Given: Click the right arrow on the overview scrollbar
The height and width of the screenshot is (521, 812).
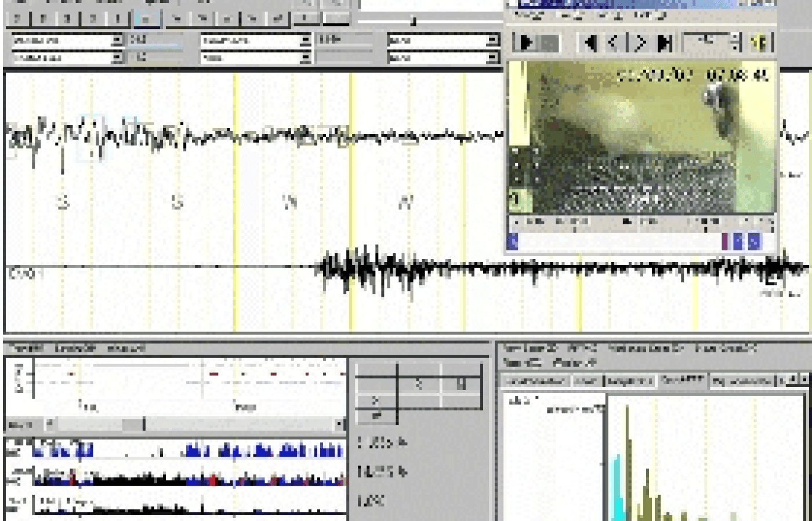Looking at the screenshot, I should pyautogui.click(x=340, y=425).
